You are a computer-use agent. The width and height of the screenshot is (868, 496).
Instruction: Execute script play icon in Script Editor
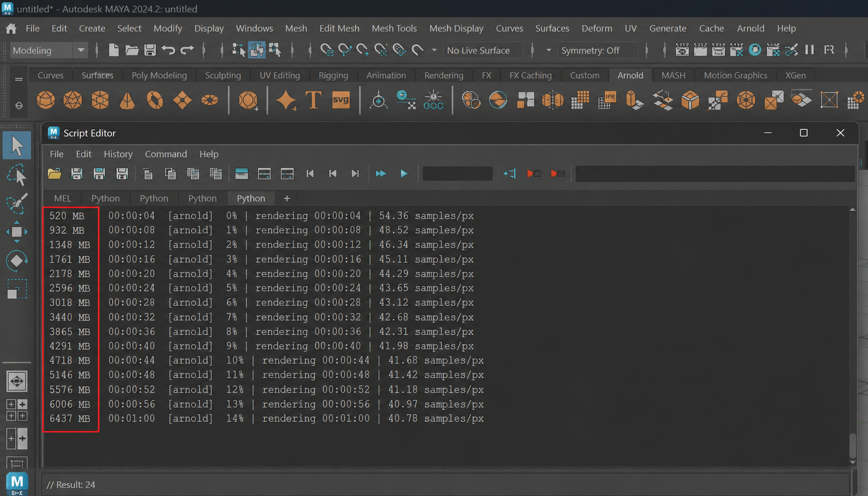click(404, 174)
